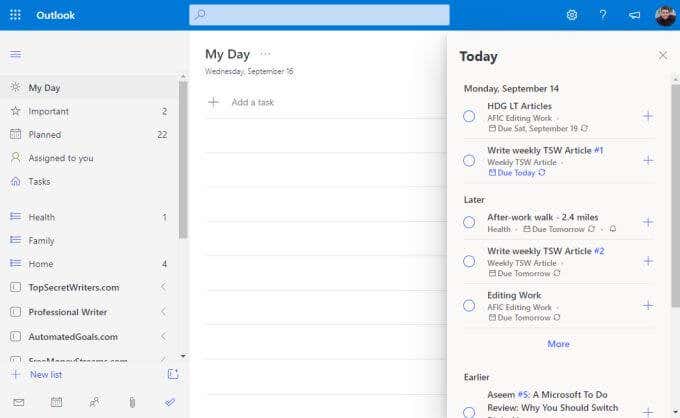Viewport: 680px width, 418px height.
Task: Switch to Mail via envelope icon
Action: tap(19, 402)
